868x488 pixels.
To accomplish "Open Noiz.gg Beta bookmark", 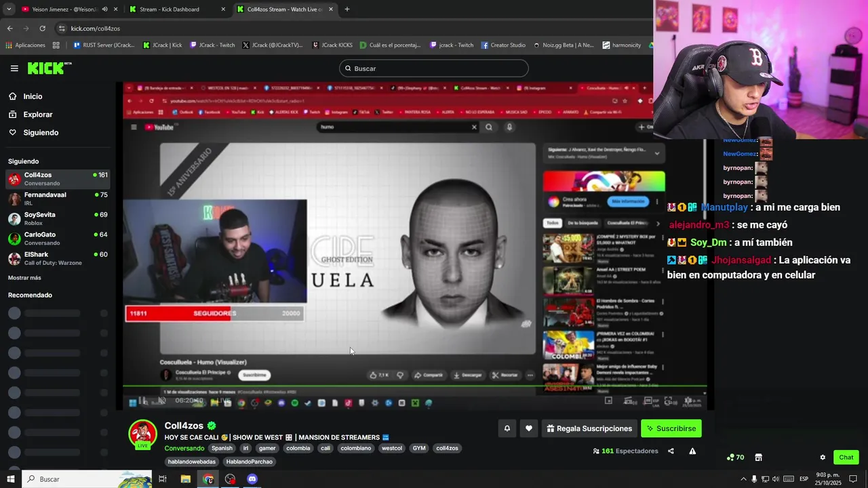I will coord(564,45).
